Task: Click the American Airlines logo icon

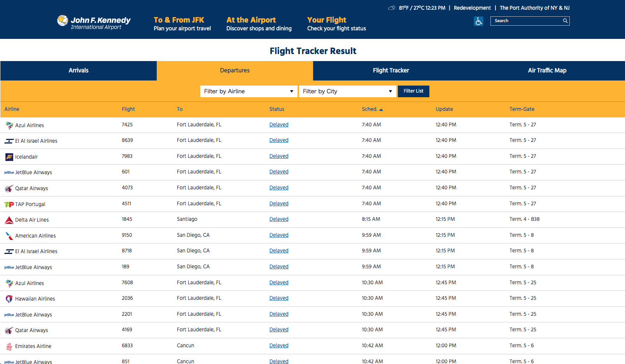Action: (x=9, y=236)
